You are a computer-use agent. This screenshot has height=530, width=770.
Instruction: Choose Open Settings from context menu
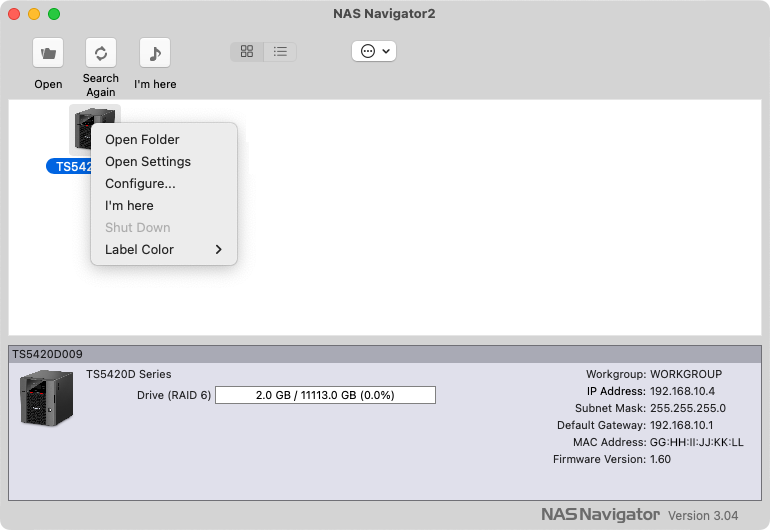148,162
